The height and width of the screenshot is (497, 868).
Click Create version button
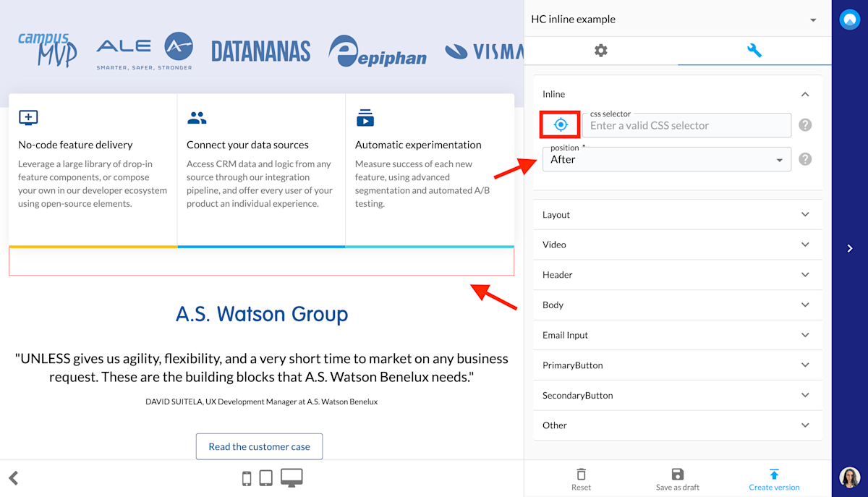(x=774, y=479)
